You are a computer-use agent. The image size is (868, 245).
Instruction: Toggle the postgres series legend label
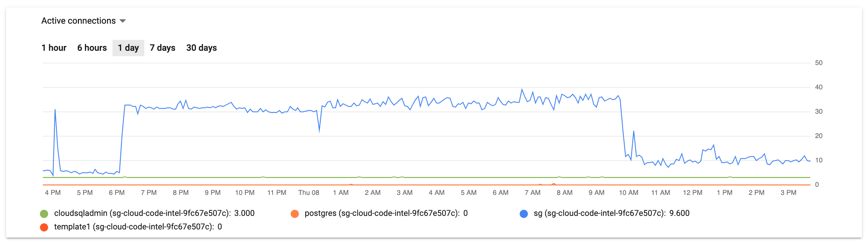tap(386, 213)
